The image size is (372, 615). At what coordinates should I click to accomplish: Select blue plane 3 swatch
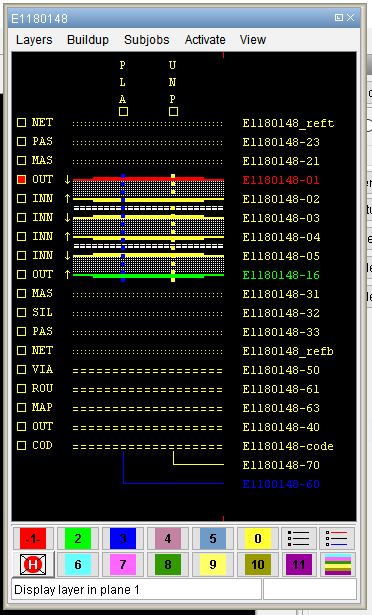click(123, 539)
